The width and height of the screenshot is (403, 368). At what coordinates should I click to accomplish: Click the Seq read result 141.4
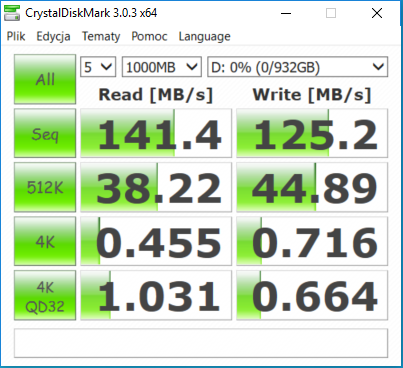click(x=156, y=133)
